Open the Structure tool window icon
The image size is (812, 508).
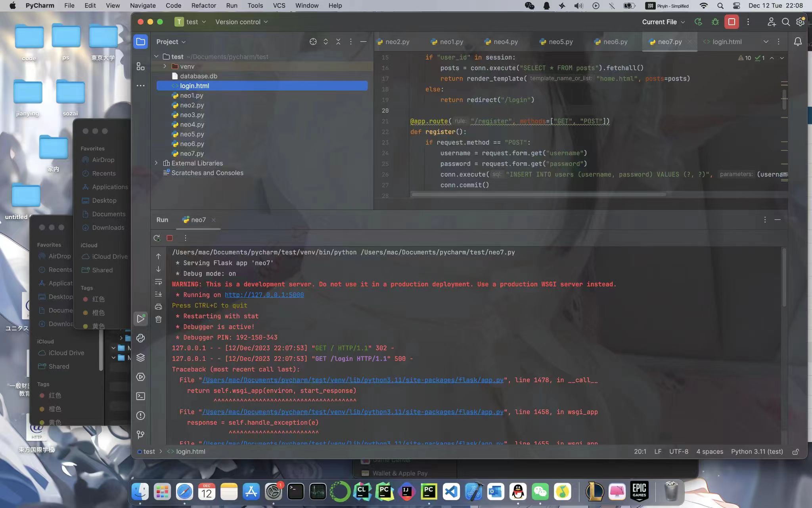pos(140,66)
